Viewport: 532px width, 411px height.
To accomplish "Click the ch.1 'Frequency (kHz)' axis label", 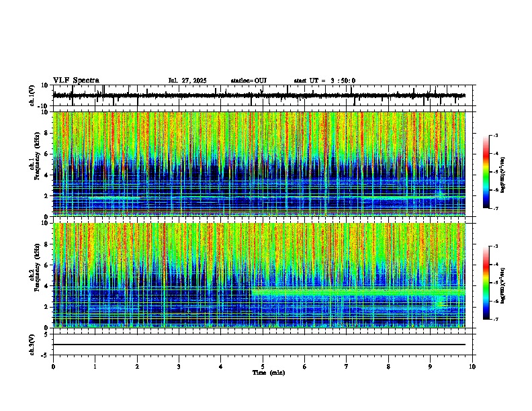I will (x=37, y=156).
